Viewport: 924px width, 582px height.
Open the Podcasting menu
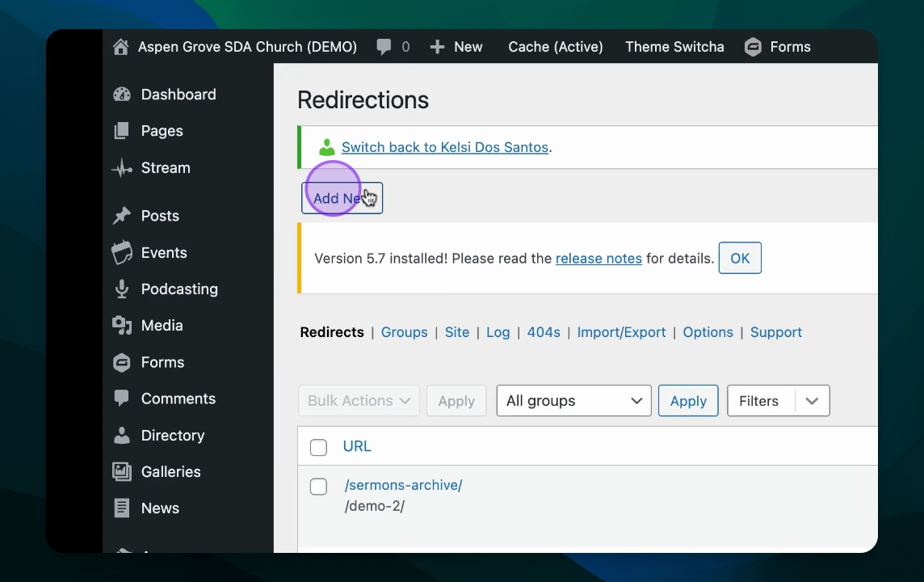[180, 289]
